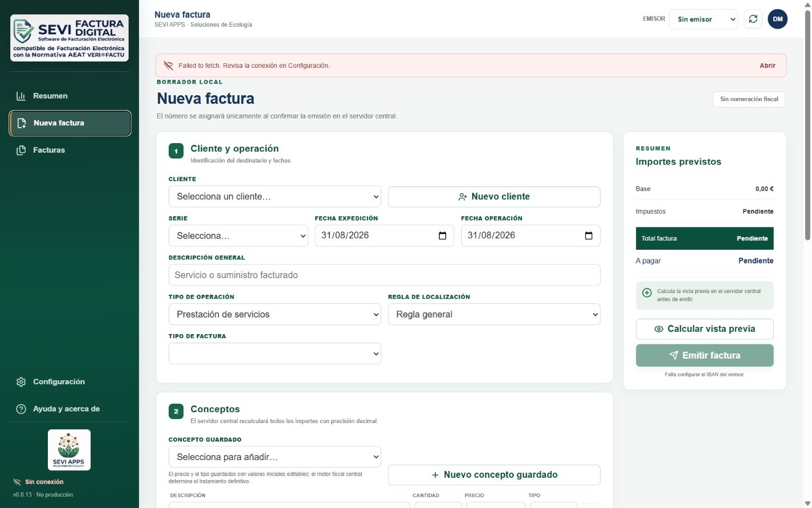The height and width of the screenshot is (508, 812).
Task: Open the 'Selecciona un cliente…' dropdown
Action: coord(275,197)
